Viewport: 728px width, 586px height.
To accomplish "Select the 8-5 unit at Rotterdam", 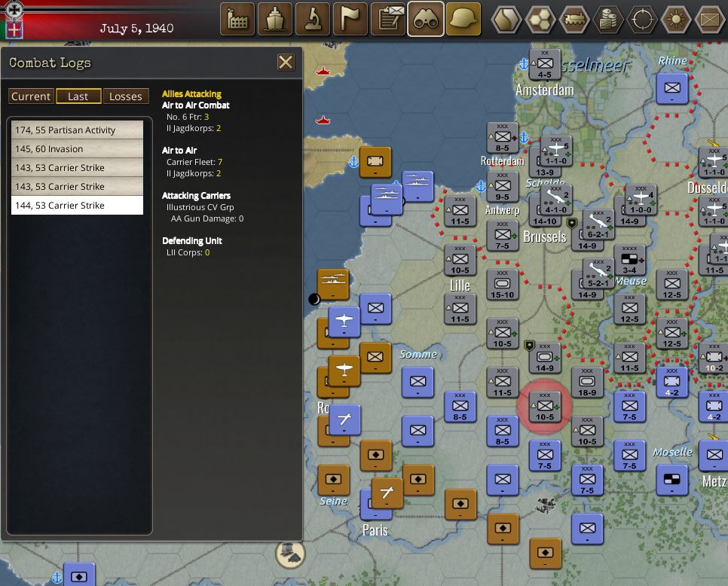I will coord(503,138).
